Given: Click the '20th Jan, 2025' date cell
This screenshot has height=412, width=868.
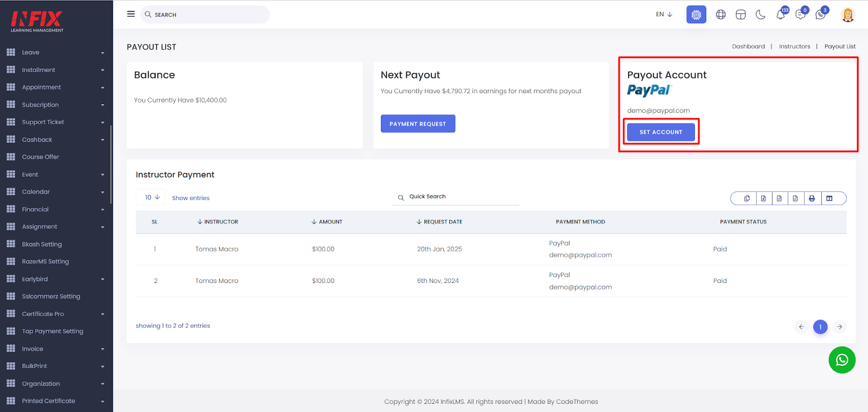Looking at the screenshot, I should coord(439,249).
